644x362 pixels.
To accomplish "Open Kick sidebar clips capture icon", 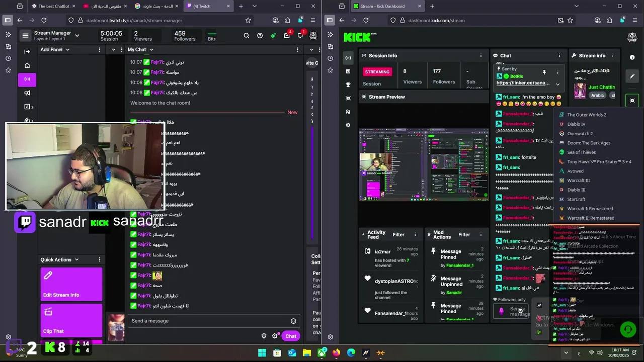I will (x=348, y=98).
